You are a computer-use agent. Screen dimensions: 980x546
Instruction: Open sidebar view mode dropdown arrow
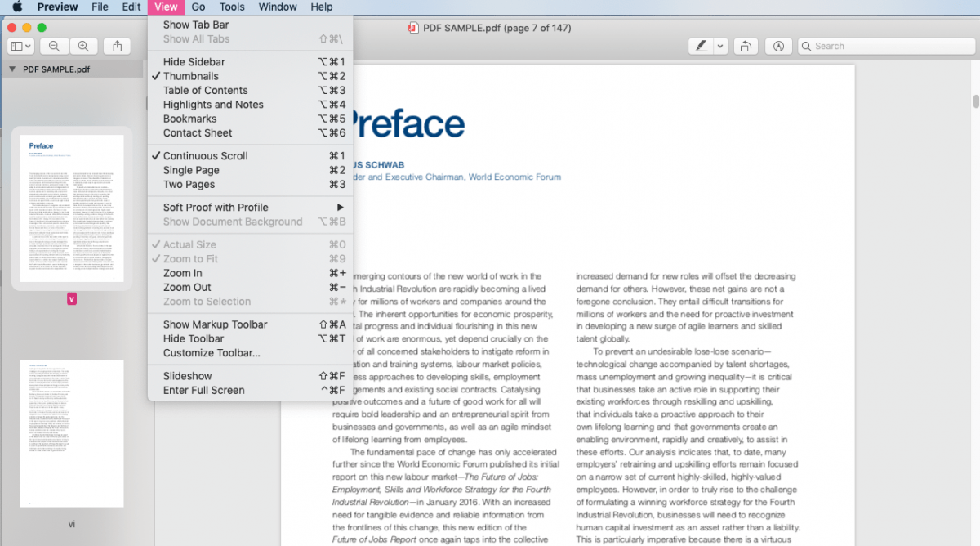[x=29, y=47]
